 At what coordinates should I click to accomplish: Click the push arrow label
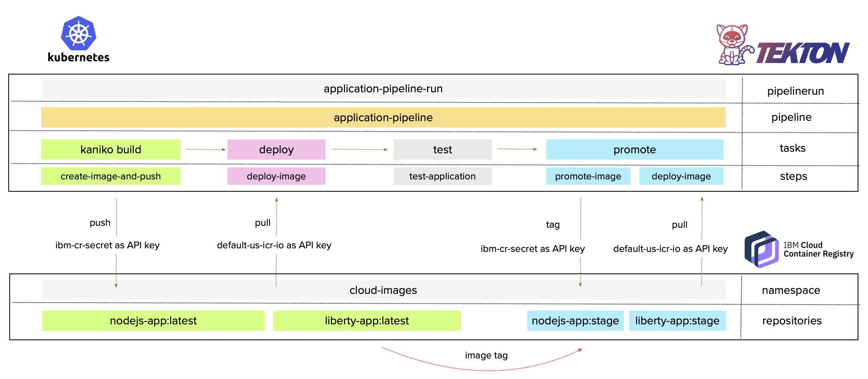(x=100, y=223)
